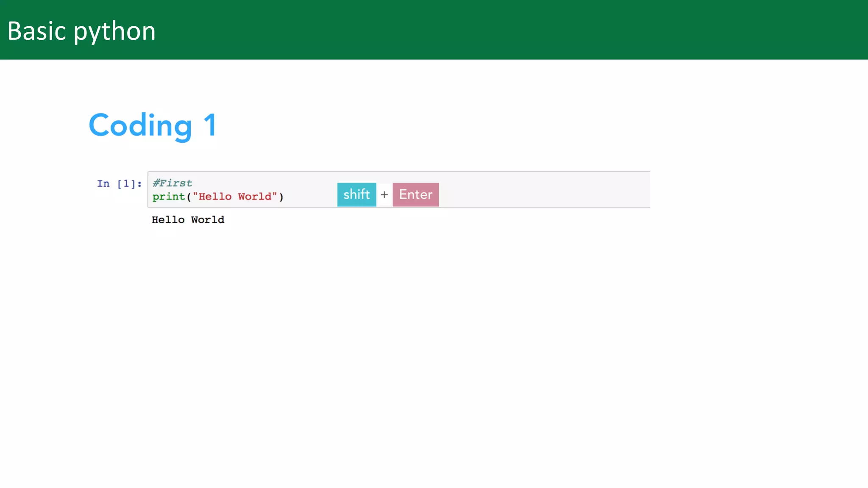Click the blue 'shift' key badge
The width and height of the screenshot is (868, 488).
356,194
